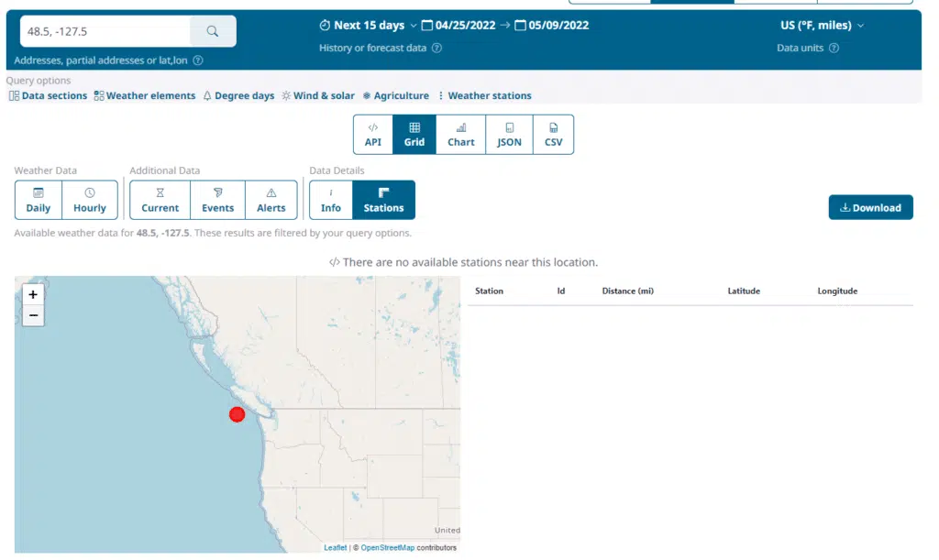Click help icon next to History or forecast data
939x560 pixels.
coord(436,49)
